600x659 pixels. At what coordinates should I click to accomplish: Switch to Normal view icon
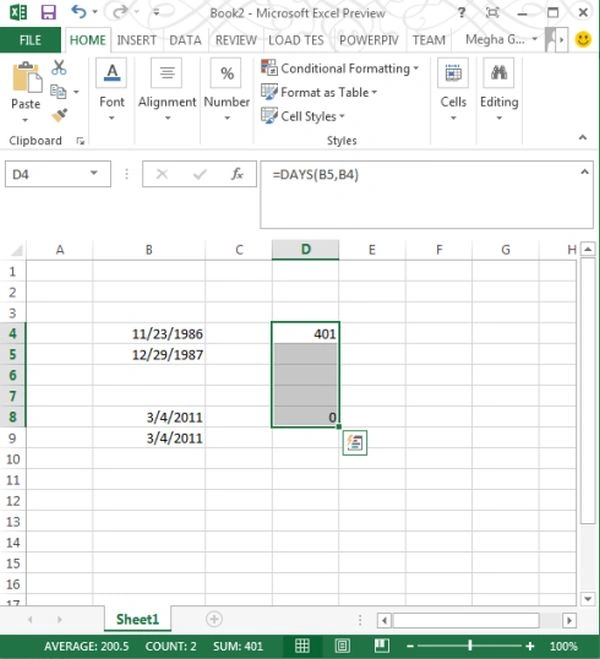point(302,646)
